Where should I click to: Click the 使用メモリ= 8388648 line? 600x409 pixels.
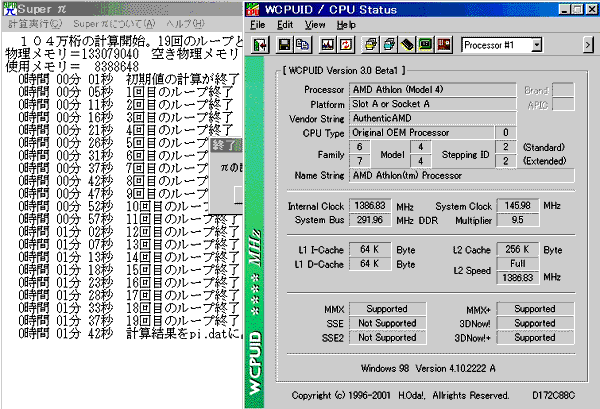(72, 67)
